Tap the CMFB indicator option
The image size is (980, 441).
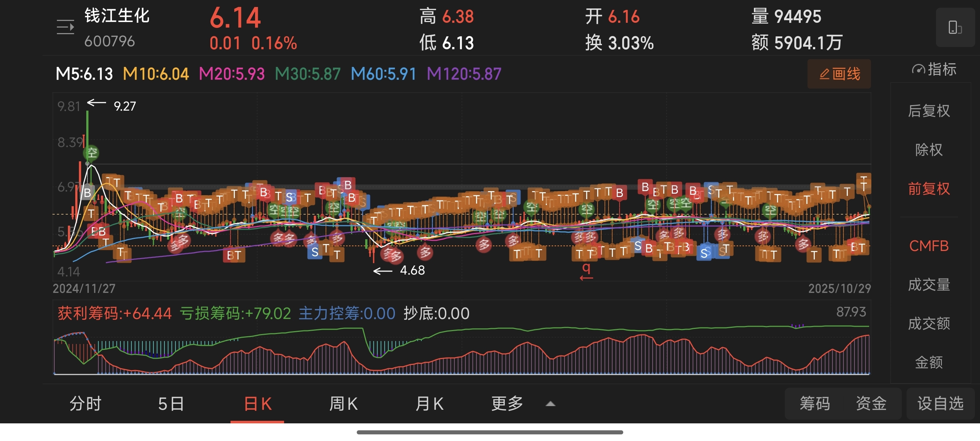pos(929,246)
